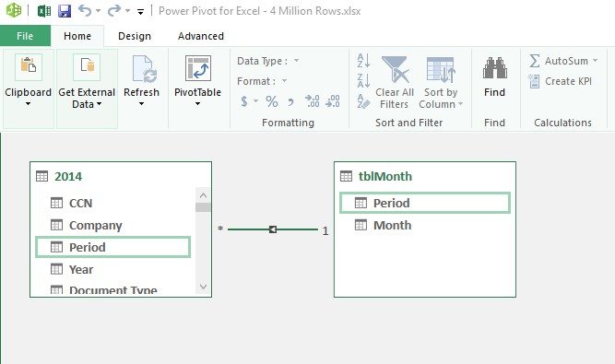The width and height of the screenshot is (615, 364).
Task: Open the Undo history dropdown arrow
Action: [x=98, y=11]
